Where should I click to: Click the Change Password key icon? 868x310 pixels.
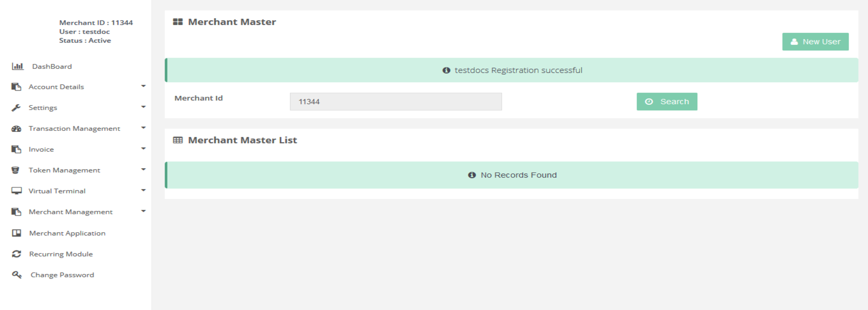[17, 275]
